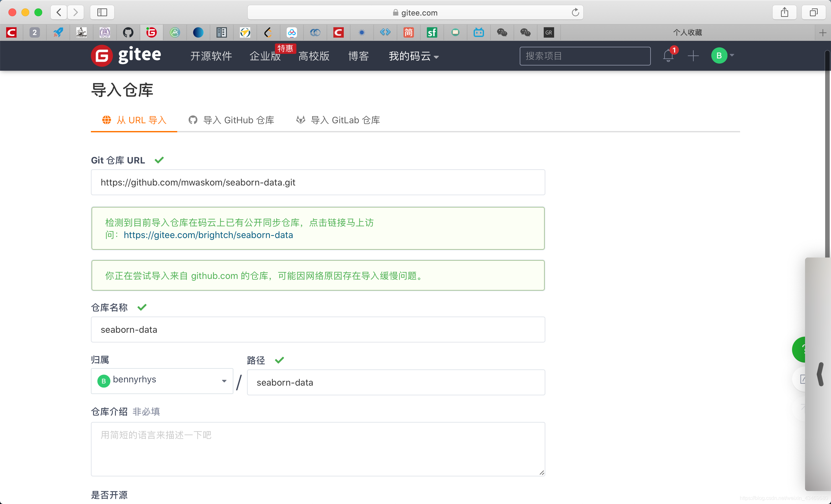Open 高校版 in navigation
The image size is (831, 504).
pyautogui.click(x=314, y=56)
